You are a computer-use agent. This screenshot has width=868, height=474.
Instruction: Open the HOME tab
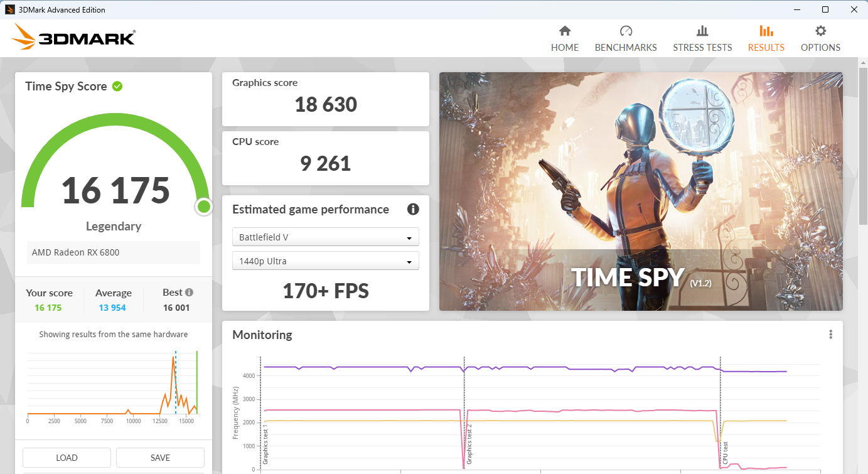[565, 39]
